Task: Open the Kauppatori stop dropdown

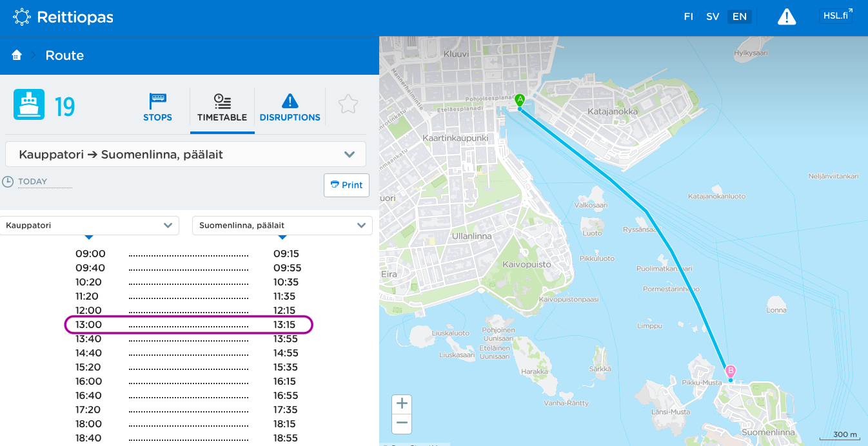Action: pyautogui.click(x=90, y=226)
